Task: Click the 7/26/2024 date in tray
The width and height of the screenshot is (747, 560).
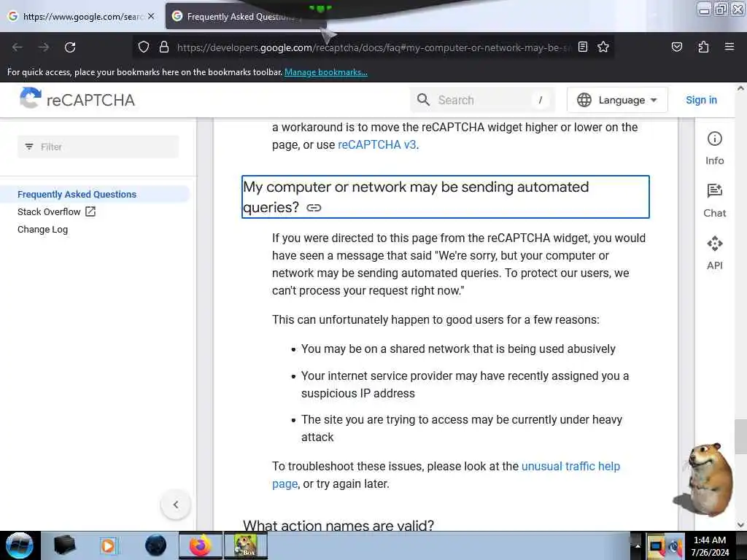Action: click(710, 553)
